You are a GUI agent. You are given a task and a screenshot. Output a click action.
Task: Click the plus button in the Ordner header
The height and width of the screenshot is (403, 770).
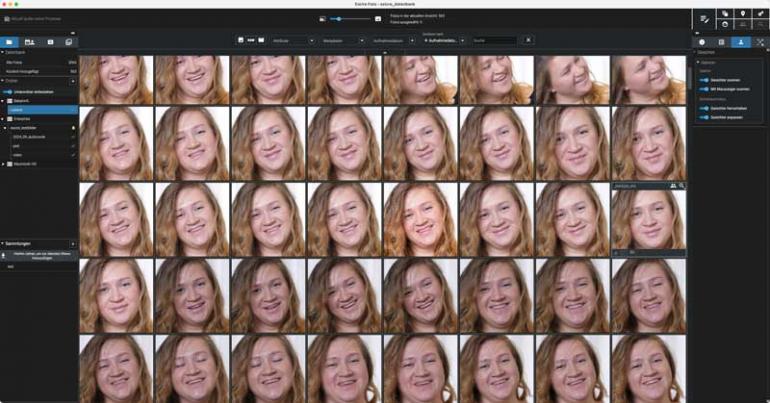73,81
